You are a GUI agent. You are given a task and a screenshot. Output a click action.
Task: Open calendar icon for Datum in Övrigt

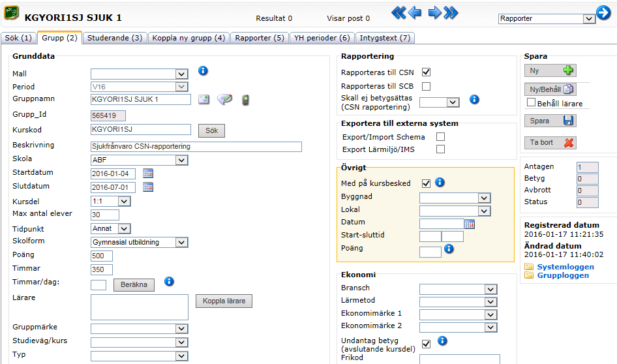470,224
